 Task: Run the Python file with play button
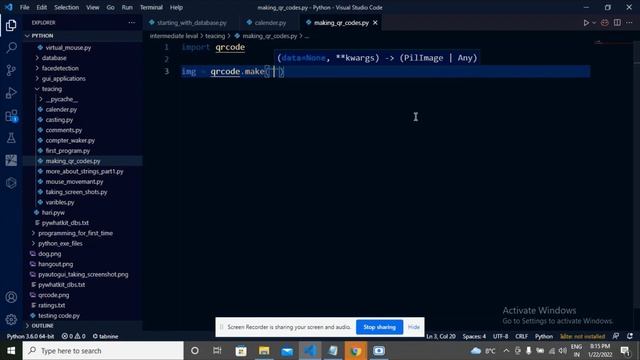coord(586,23)
